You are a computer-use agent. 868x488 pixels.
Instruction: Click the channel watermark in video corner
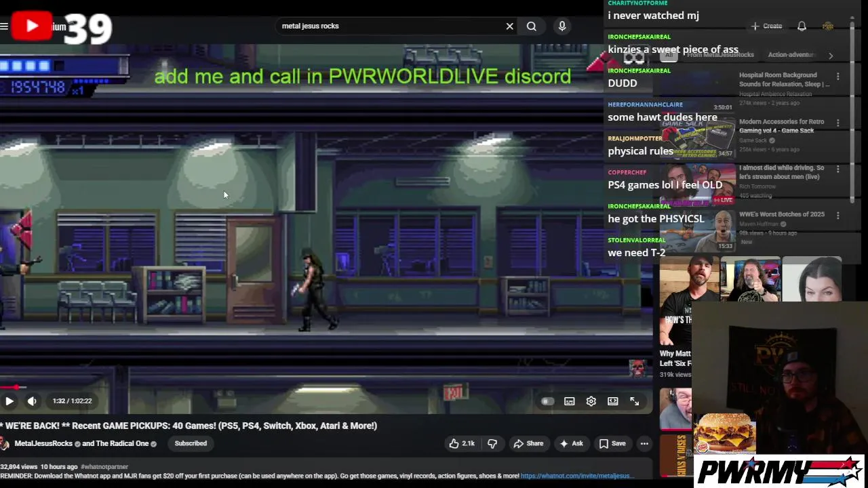point(637,368)
